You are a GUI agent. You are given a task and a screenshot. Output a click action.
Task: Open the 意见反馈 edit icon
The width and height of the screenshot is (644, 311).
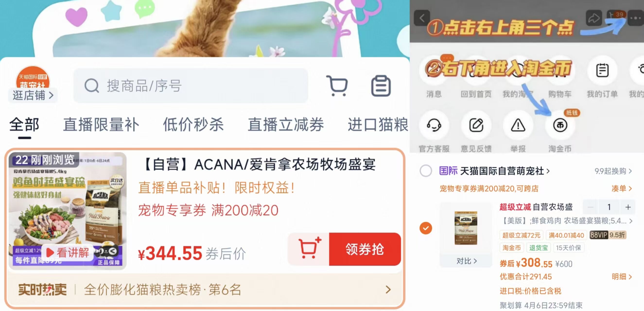[x=476, y=125]
